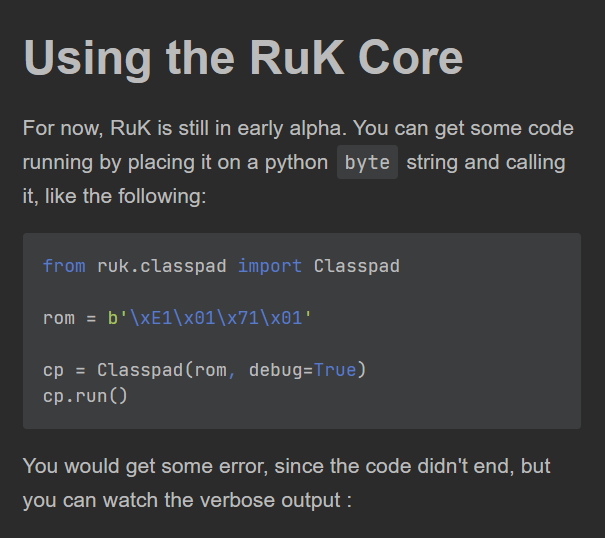
Task: Click the "Using the RuK Core" heading
Action: pos(242,58)
